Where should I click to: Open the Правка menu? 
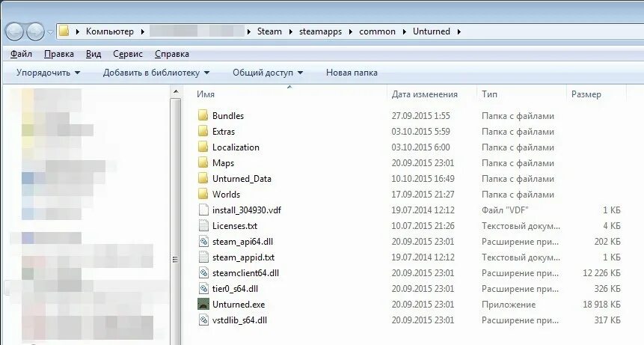[59, 54]
